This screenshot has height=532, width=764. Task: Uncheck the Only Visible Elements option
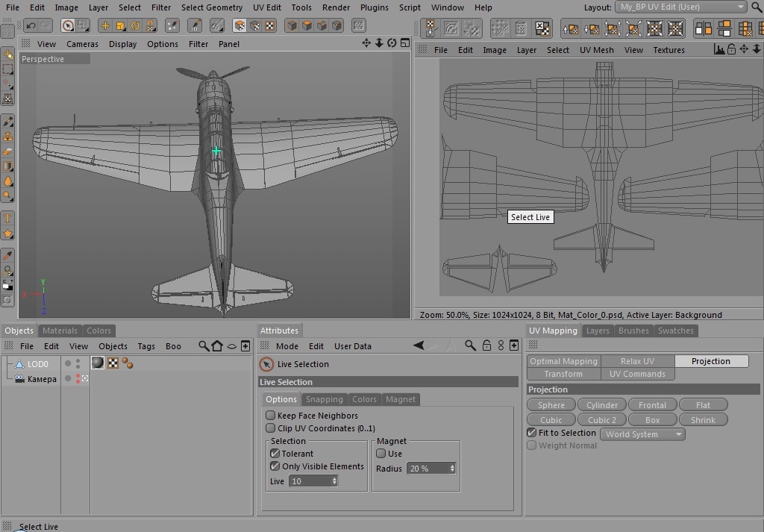click(275, 466)
